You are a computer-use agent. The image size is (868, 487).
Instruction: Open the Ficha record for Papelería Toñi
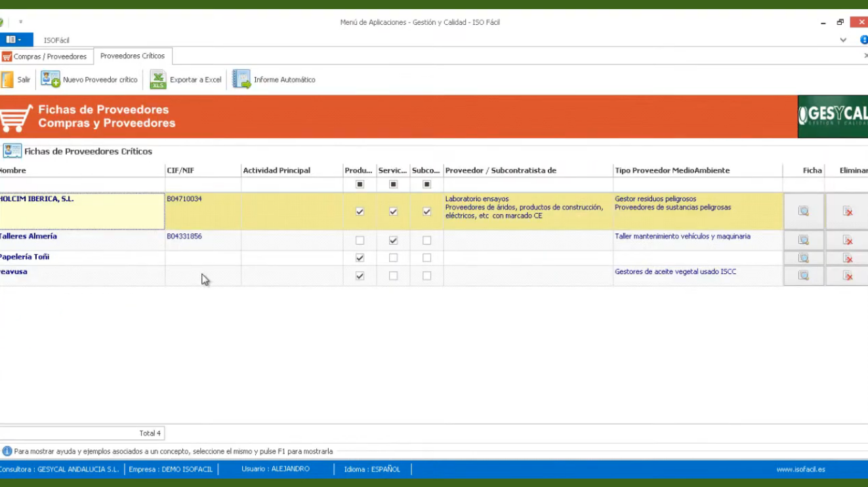[x=804, y=258]
